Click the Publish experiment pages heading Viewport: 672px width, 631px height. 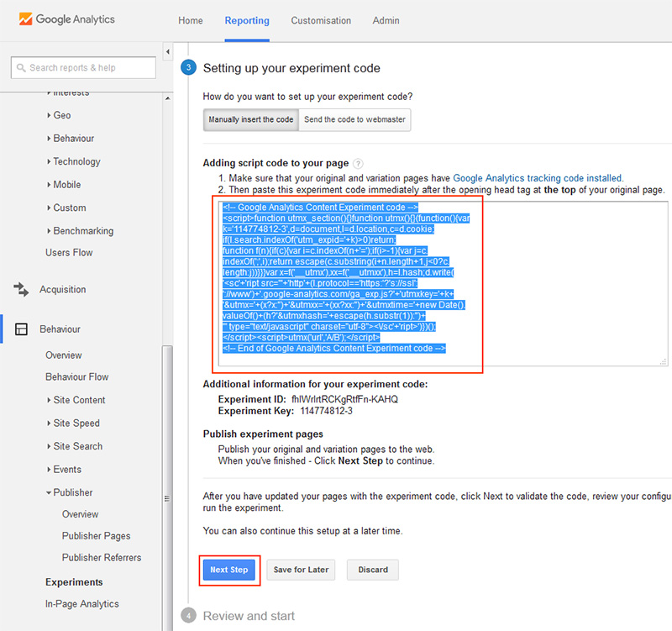click(x=263, y=434)
